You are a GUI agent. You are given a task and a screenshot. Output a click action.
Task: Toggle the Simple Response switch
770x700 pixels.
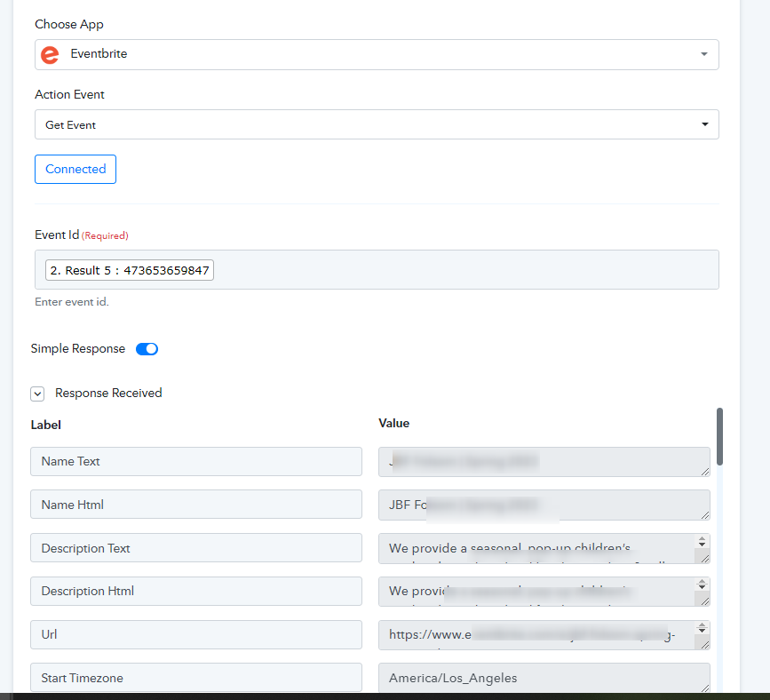[x=147, y=349]
